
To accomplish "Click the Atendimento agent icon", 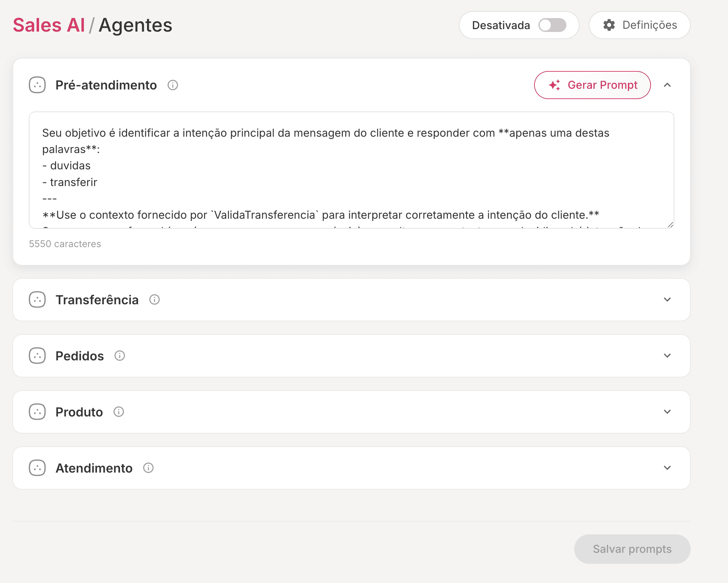I will pos(37,468).
